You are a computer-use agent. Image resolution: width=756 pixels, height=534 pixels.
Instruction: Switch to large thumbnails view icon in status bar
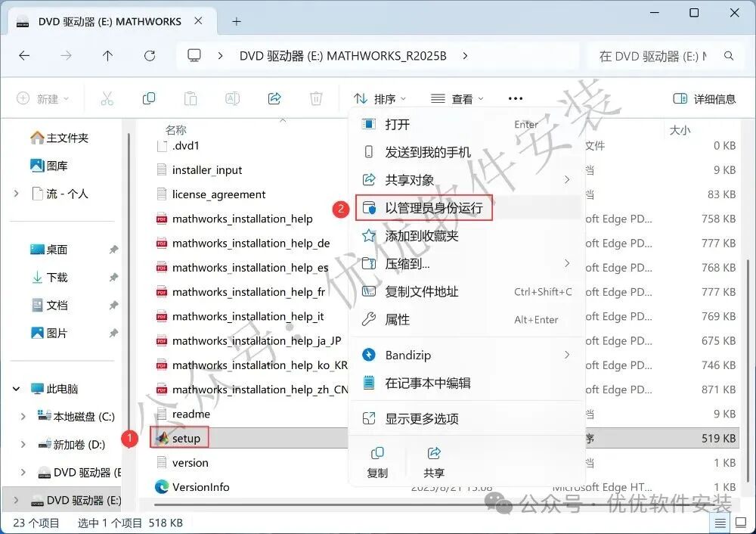[x=741, y=523]
